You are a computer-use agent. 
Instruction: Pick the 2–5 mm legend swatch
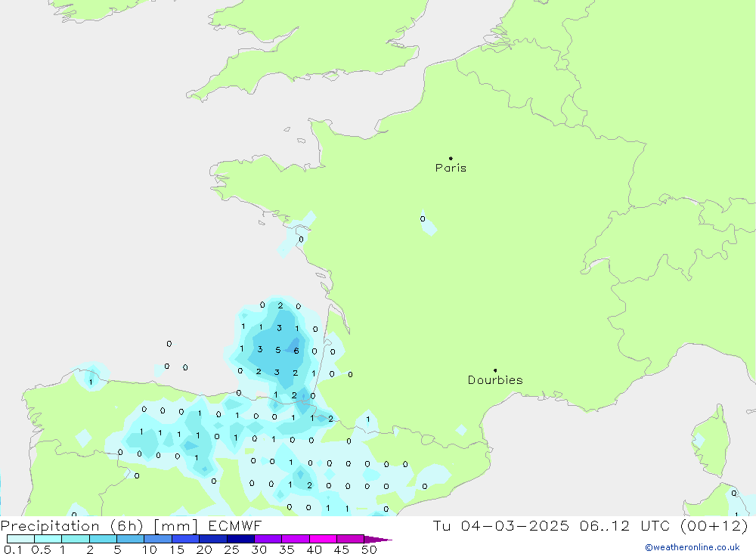[103, 539]
